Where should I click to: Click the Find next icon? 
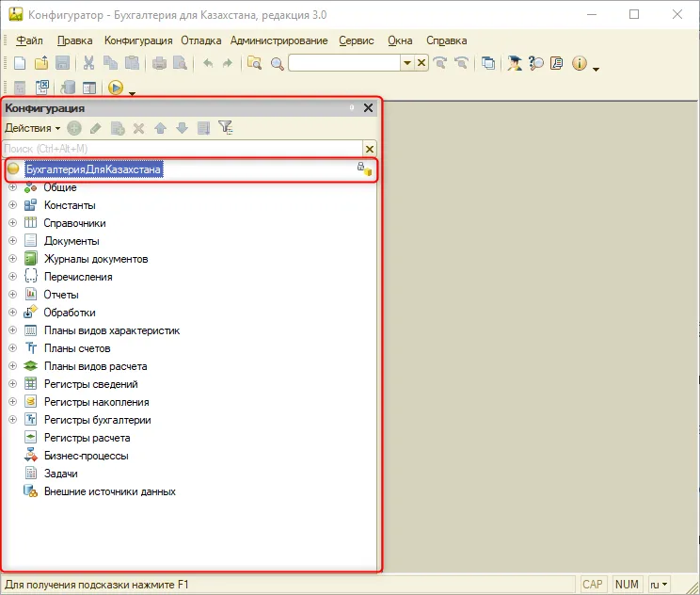(x=440, y=63)
